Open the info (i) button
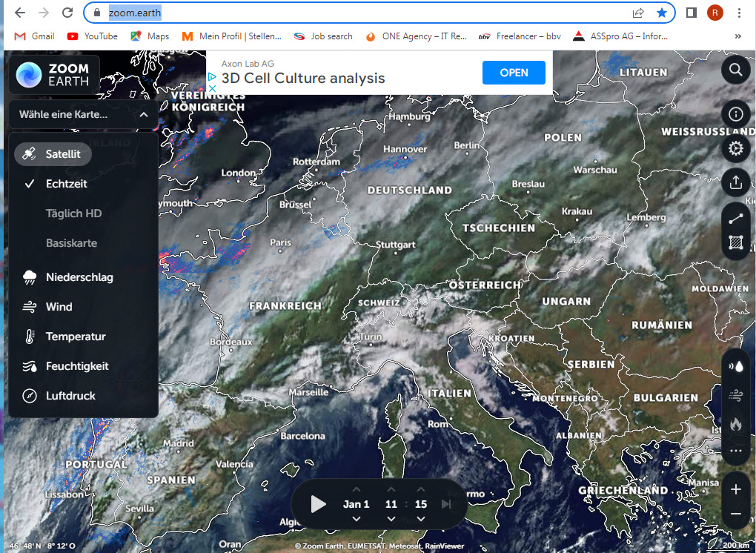Image resolution: width=756 pixels, height=553 pixels. pyautogui.click(x=736, y=114)
